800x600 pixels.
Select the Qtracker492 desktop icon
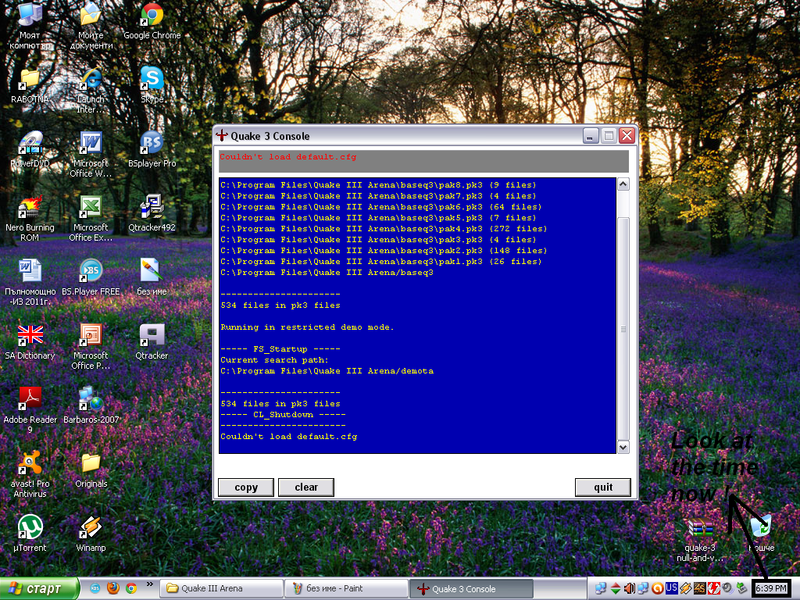coord(152,213)
